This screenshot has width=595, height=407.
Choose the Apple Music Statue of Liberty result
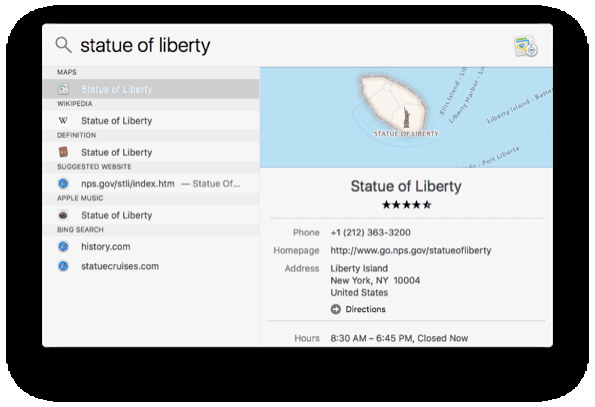tap(151, 215)
